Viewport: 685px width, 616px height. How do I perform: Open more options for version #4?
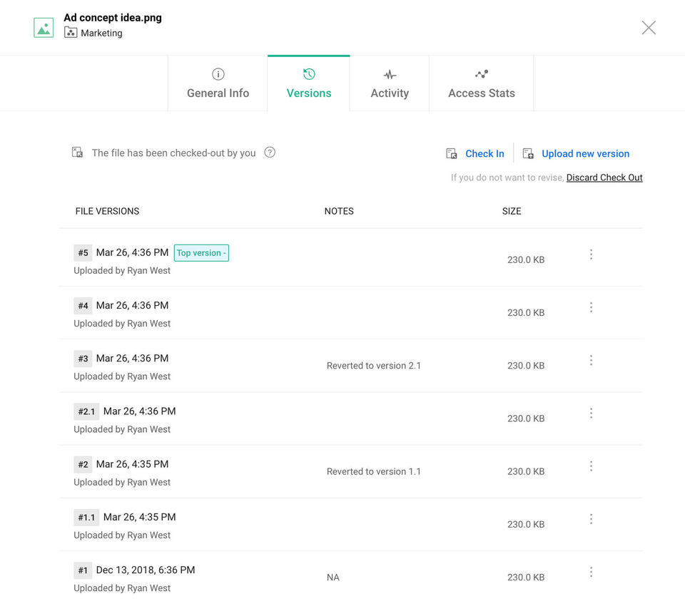point(591,307)
